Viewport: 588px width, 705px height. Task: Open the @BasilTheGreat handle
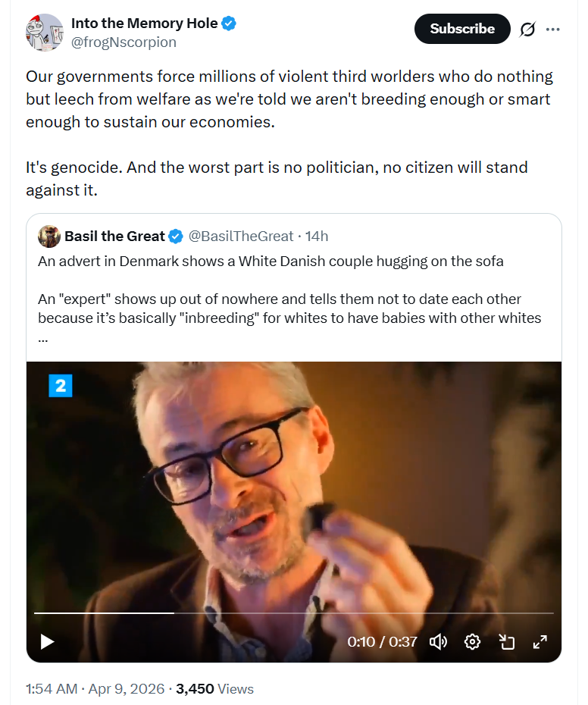click(240, 236)
